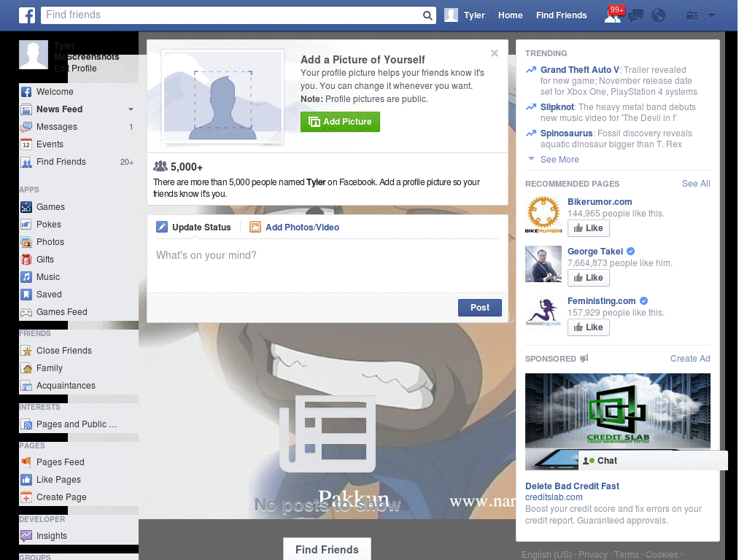747x560 pixels.
Task: Click the Welcome sidebar icon
Action: click(26, 92)
